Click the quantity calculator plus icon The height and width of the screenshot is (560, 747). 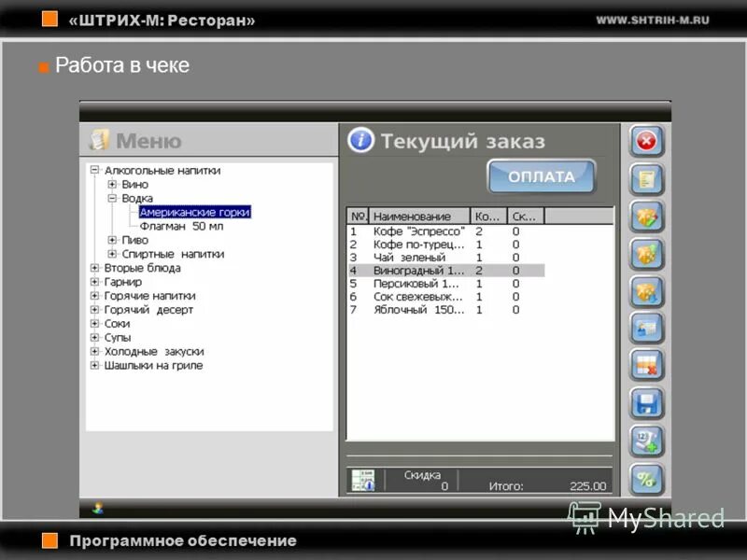[646, 441]
